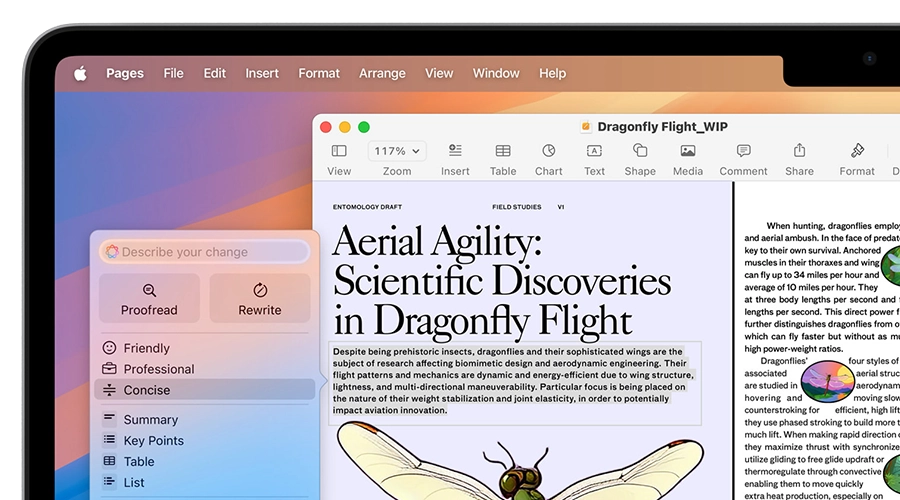900x500 pixels.
Task: Click the Share toolbar icon
Action: [800, 150]
